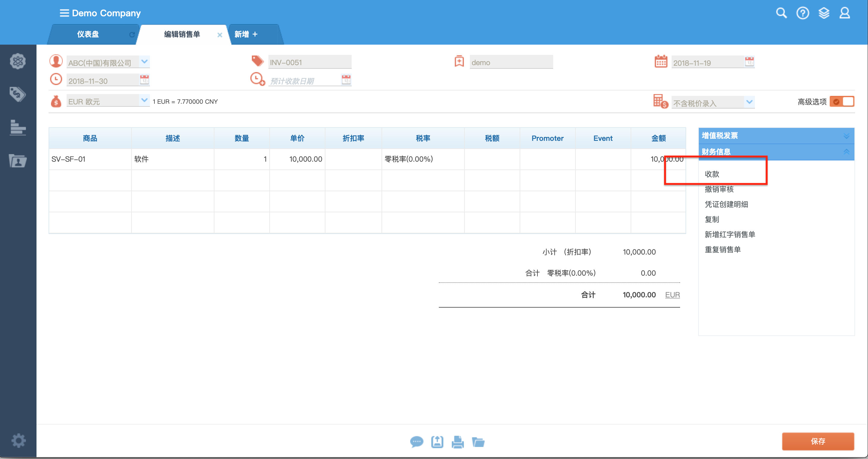Click the EUR currency link in total
Screen dimensions: 868x459
pos(672,295)
